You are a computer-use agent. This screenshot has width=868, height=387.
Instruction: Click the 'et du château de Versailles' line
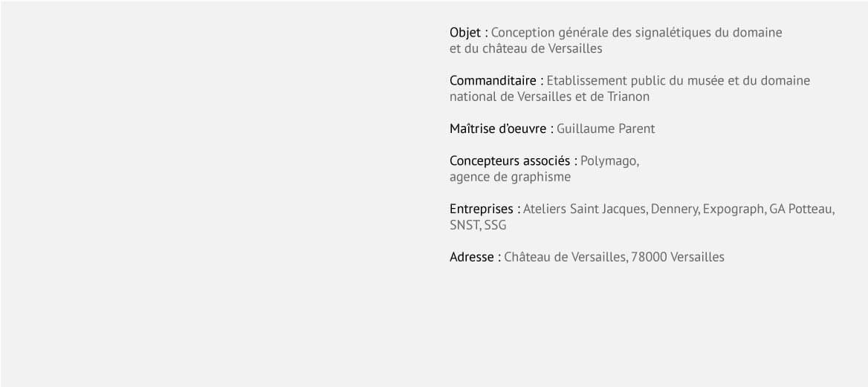(526, 49)
